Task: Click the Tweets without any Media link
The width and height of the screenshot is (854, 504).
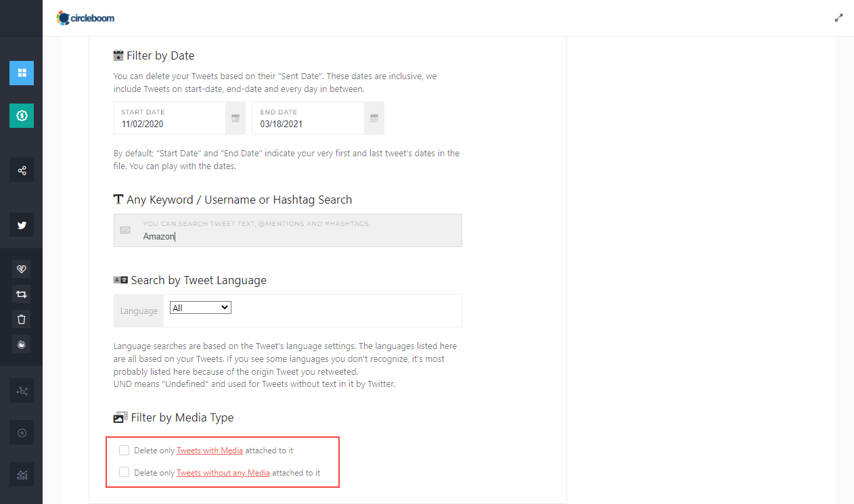Action: tap(223, 473)
